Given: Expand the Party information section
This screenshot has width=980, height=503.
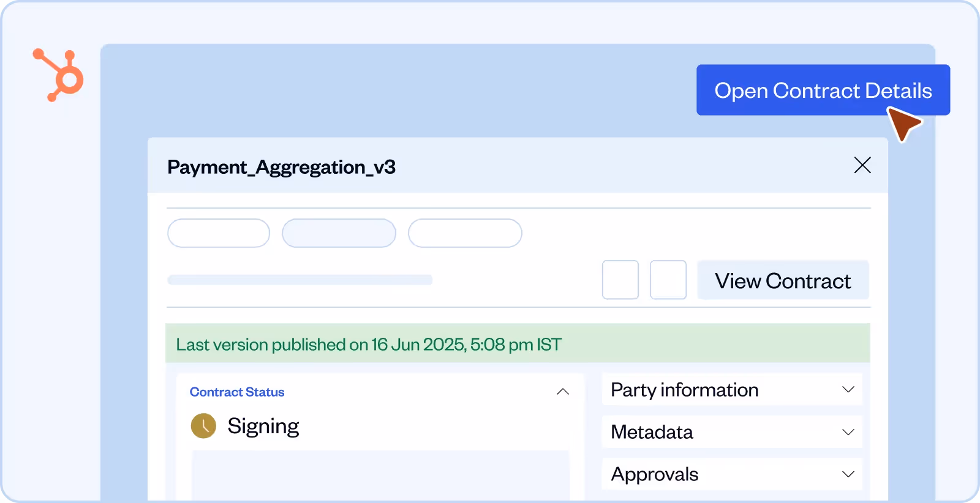Looking at the screenshot, I should coord(848,389).
